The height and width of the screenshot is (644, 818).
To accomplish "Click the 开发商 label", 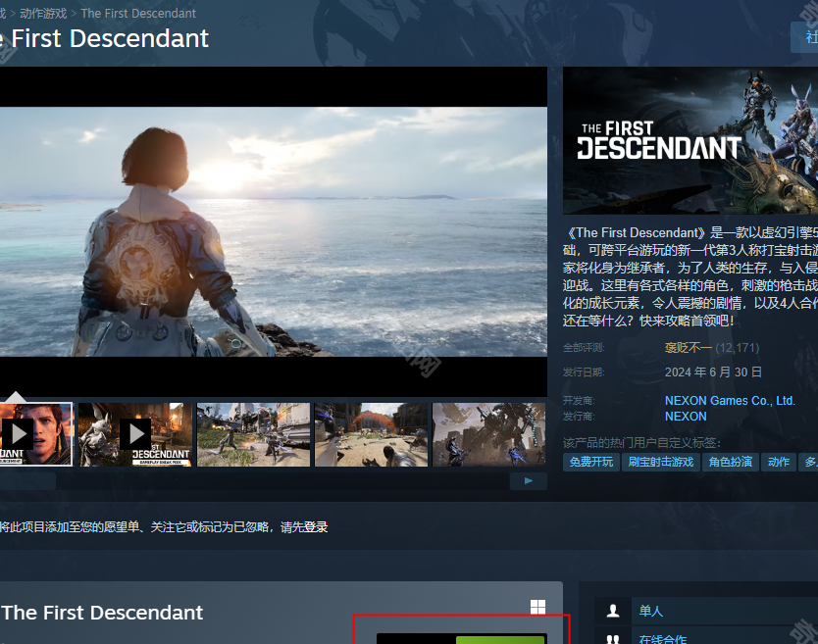I will tap(579, 401).
